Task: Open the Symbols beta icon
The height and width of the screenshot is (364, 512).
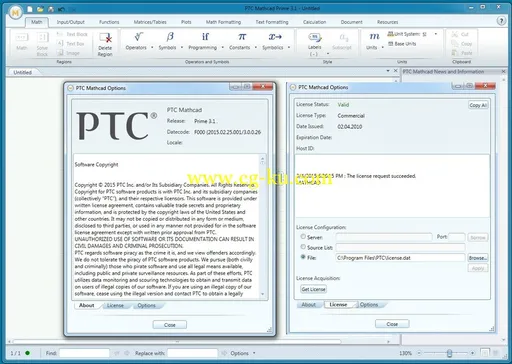Action: point(170,37)
